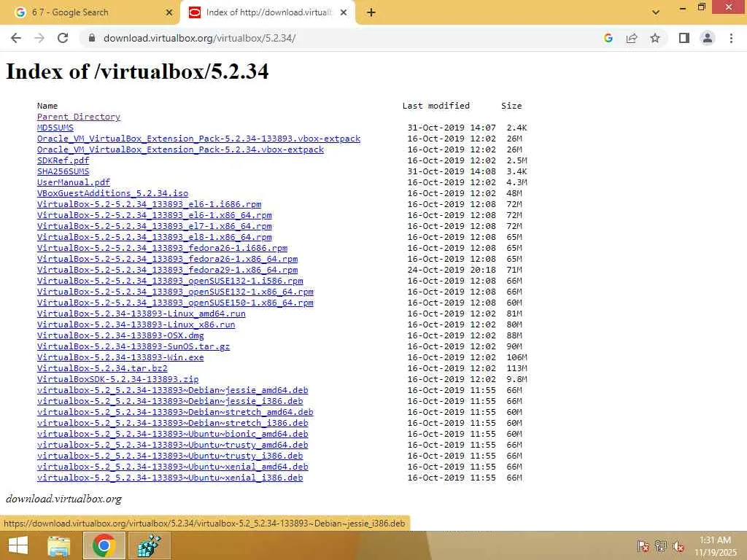Click the forward navigation arrow

click(39, 38)
